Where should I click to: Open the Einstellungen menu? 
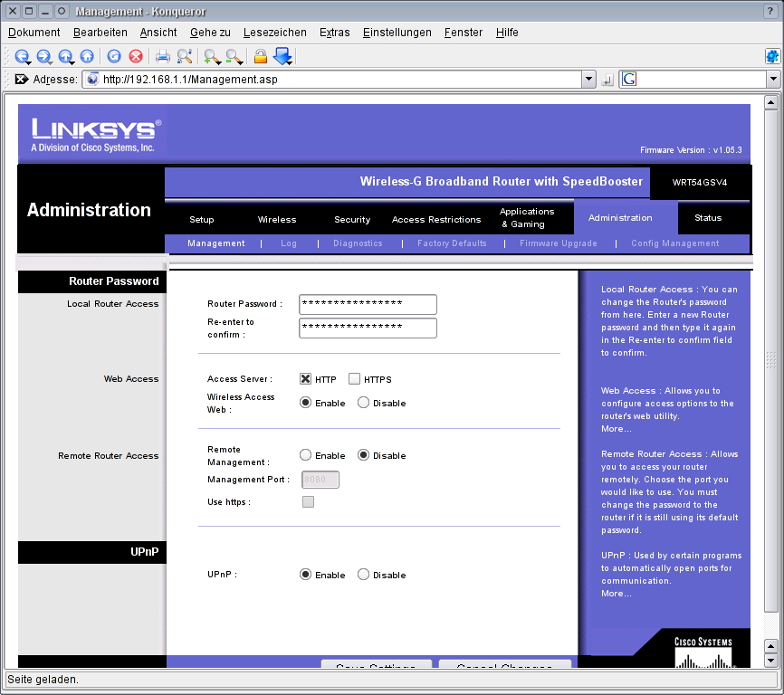click(x=397, y=33)
